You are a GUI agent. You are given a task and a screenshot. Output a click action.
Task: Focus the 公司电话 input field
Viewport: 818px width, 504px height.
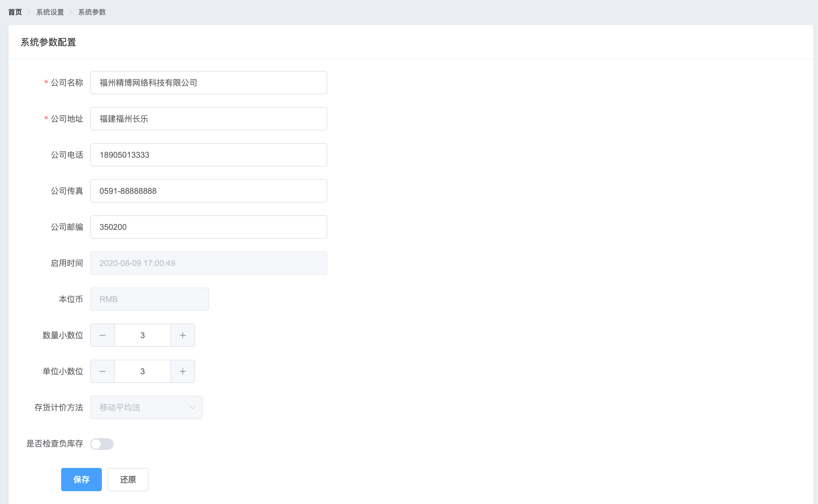[x=209, y=155]
